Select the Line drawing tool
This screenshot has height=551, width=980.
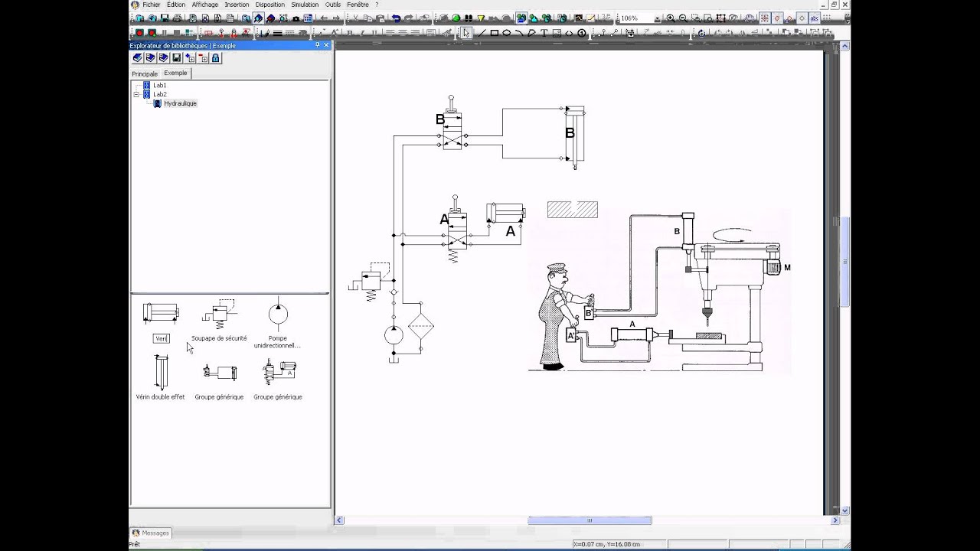click(x=482, y=33)
